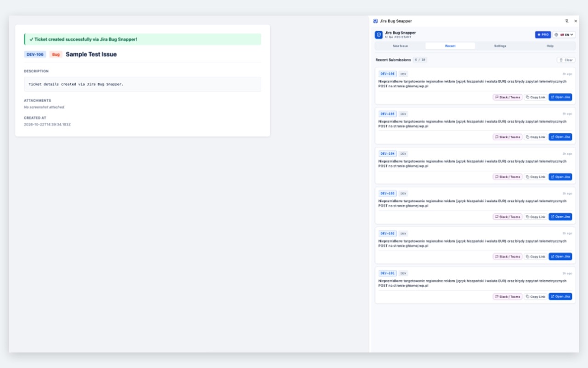588x368 pixels.
Task: Open the PRO upgrade button
Action: pos(543,34)
